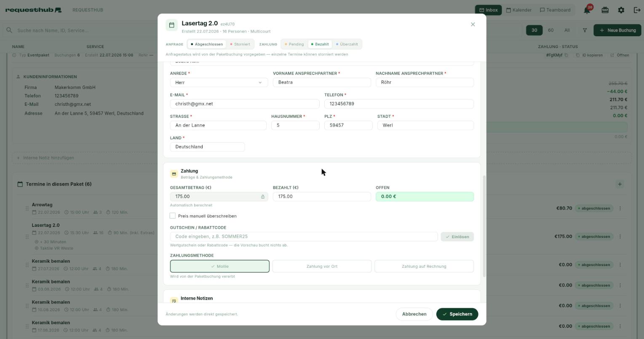The width and height of the screenshot is (644, 339).
Task: Click the E-Mail input field
Action: [x=245, y=104]
